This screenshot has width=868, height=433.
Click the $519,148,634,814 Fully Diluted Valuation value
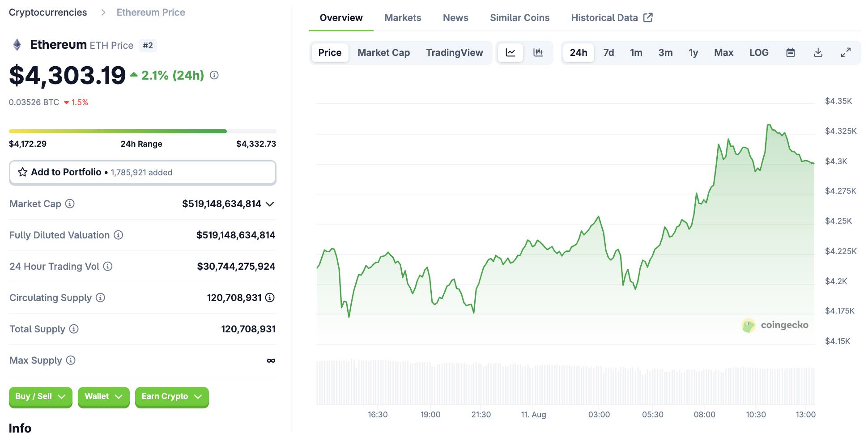click(x=236, y=235)
